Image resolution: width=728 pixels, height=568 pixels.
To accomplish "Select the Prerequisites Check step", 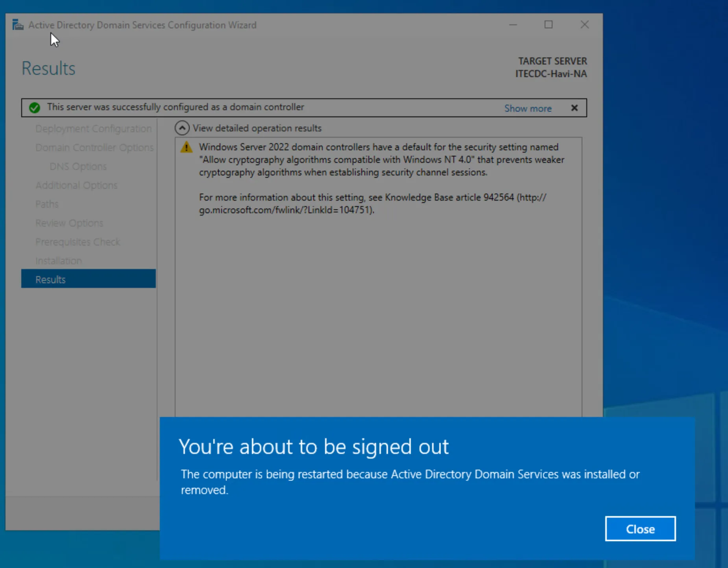I will [x=78, y=242].
